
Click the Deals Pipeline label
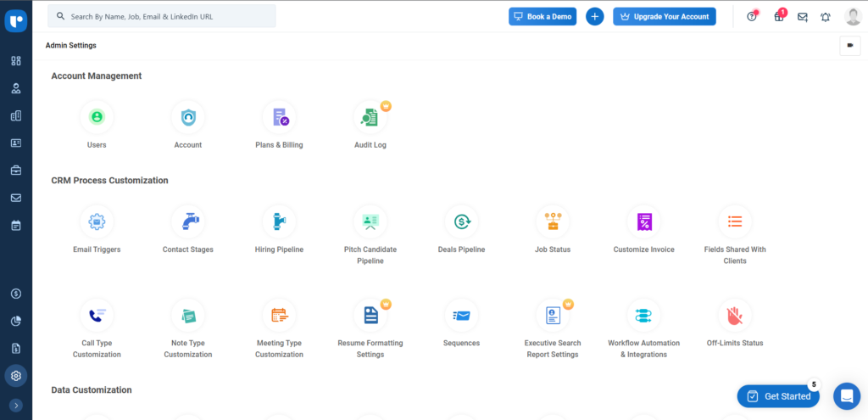tap(461, 249)
